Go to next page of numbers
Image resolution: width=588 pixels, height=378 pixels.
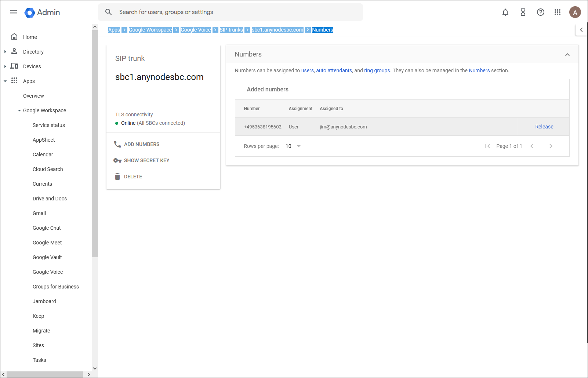[551, 146]
